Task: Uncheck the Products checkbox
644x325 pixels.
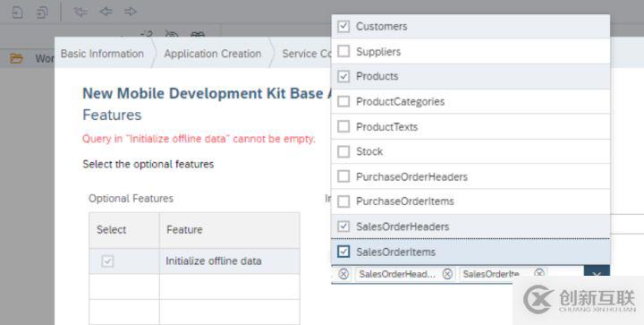Action: point(343,76)
